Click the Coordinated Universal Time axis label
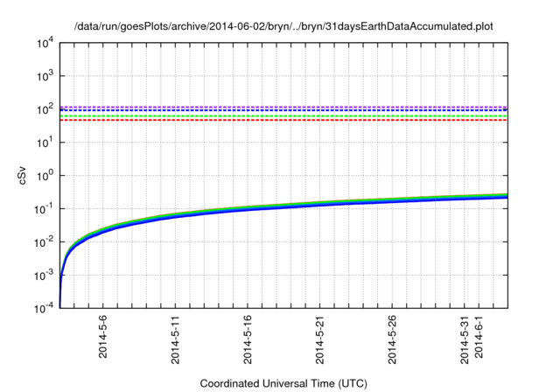This screenshot has height=392, width=560. (283, 383)
